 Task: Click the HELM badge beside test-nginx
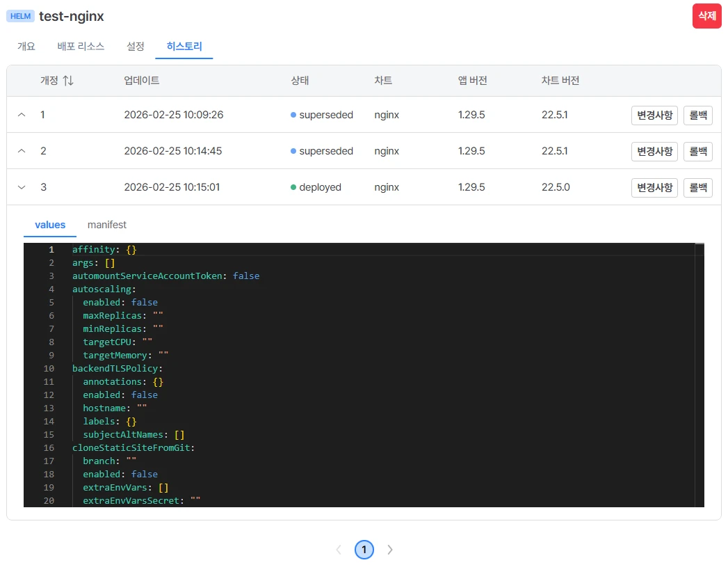coord(20,16)
